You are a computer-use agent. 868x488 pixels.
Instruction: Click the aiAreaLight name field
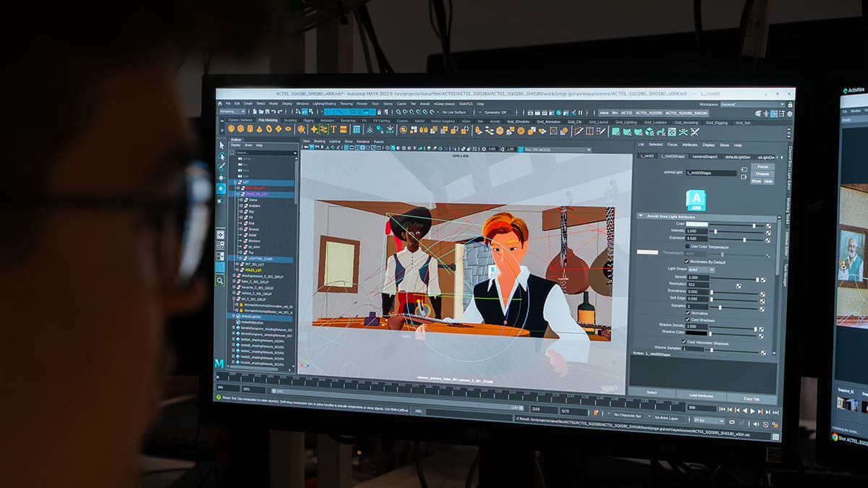[x=712, y=173]
